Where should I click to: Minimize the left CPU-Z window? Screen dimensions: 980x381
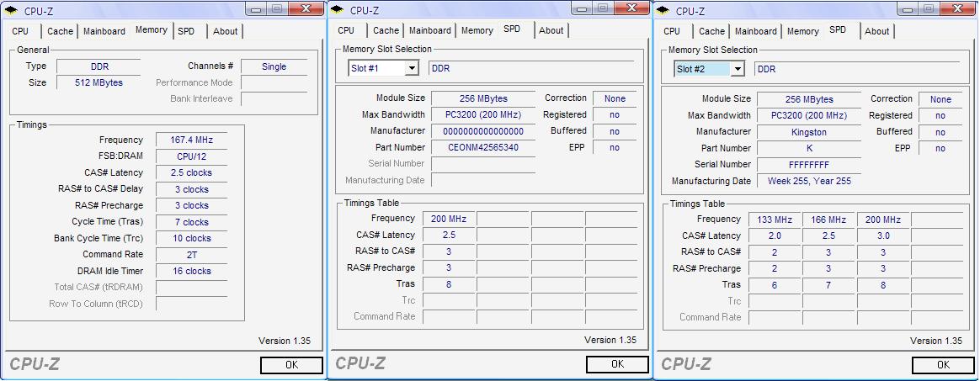click(256, 8)
